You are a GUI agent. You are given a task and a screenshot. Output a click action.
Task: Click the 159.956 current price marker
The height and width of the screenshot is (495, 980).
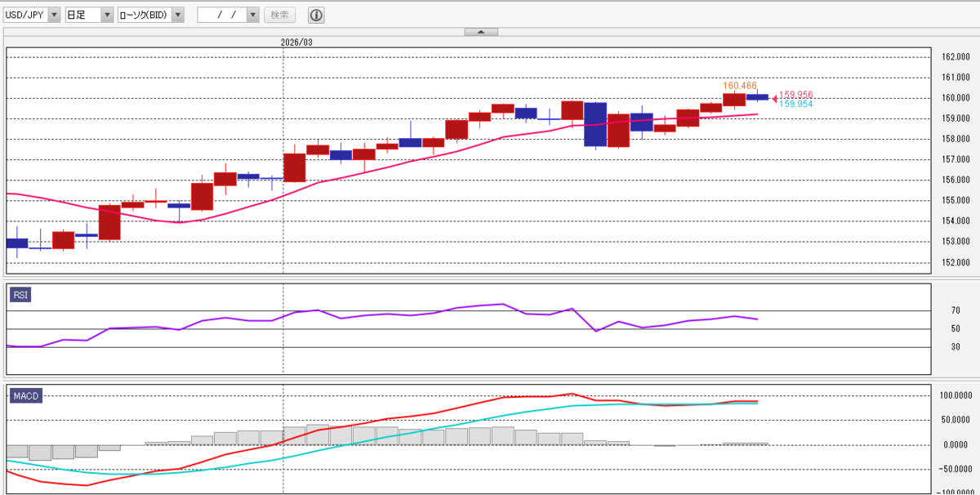pyautogui.click(x=795, y=95)
